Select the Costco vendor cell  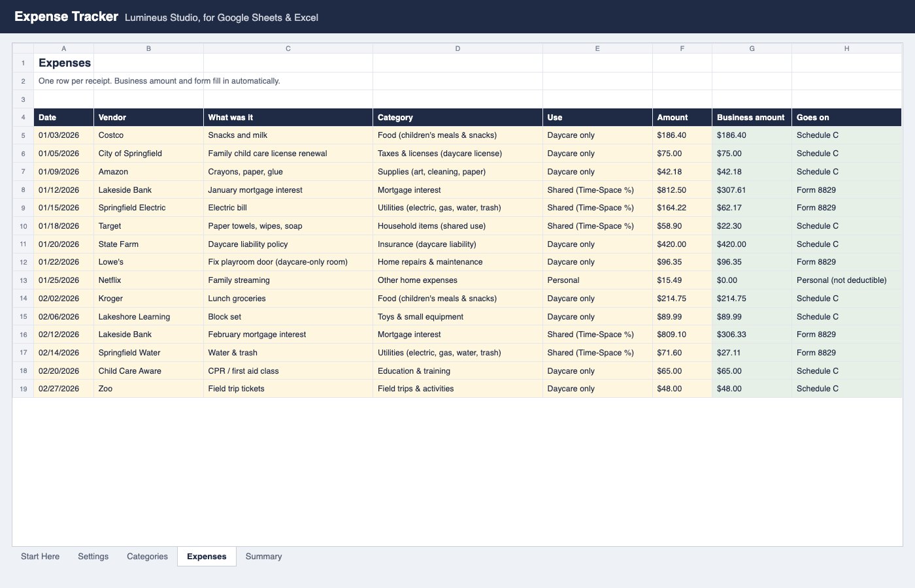[x=148, y=135]
